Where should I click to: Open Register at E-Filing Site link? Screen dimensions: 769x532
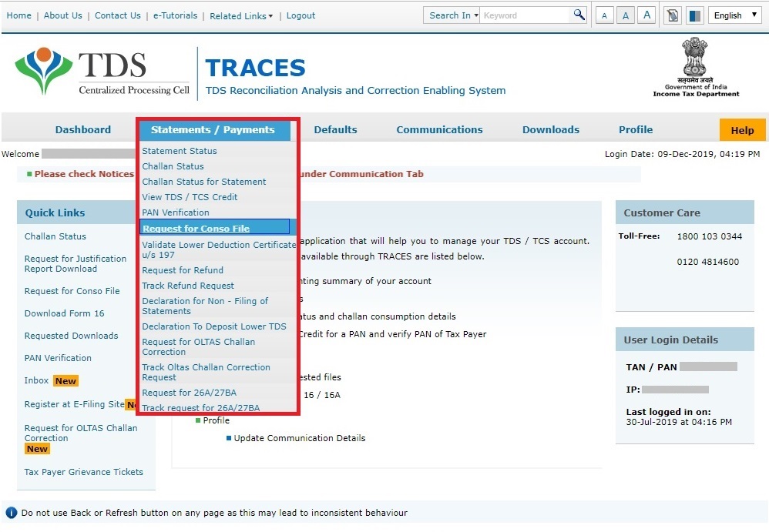pyautogui.click(x=74, y=404)
